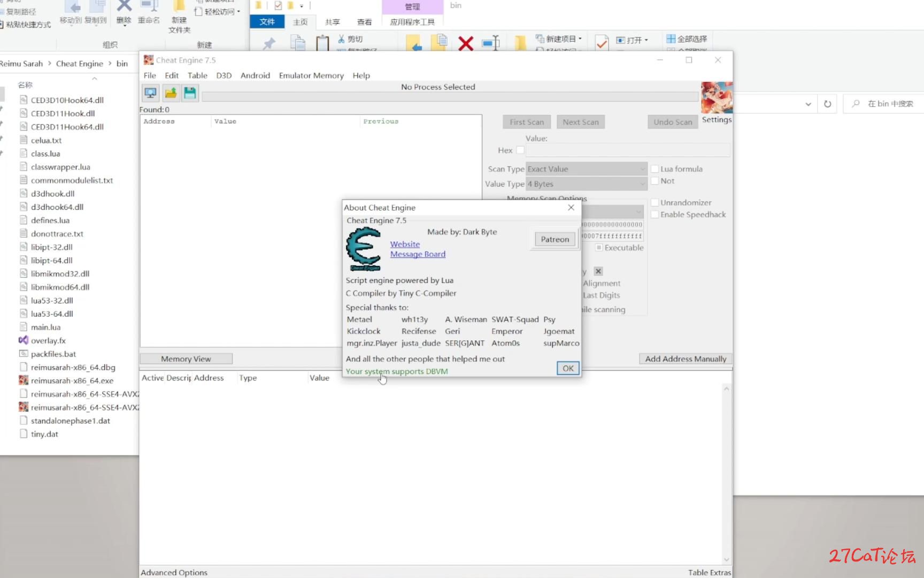Open the process list computer icon
This screenshot has width=924, height=578.
(x=151, y=93)
